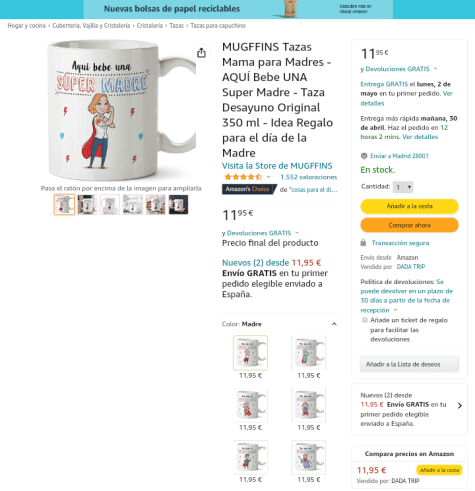
Task: Select the second mug color variant swatch
Action: point(309,353)
